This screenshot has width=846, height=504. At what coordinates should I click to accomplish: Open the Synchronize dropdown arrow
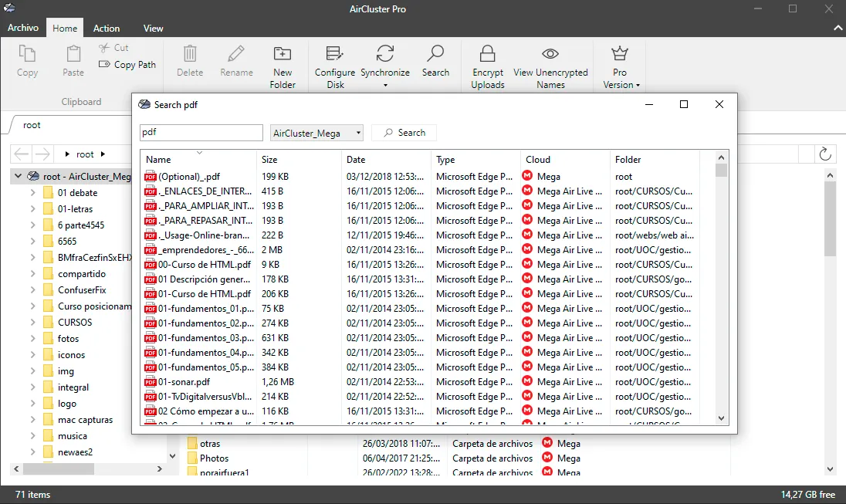coord(385,85)
